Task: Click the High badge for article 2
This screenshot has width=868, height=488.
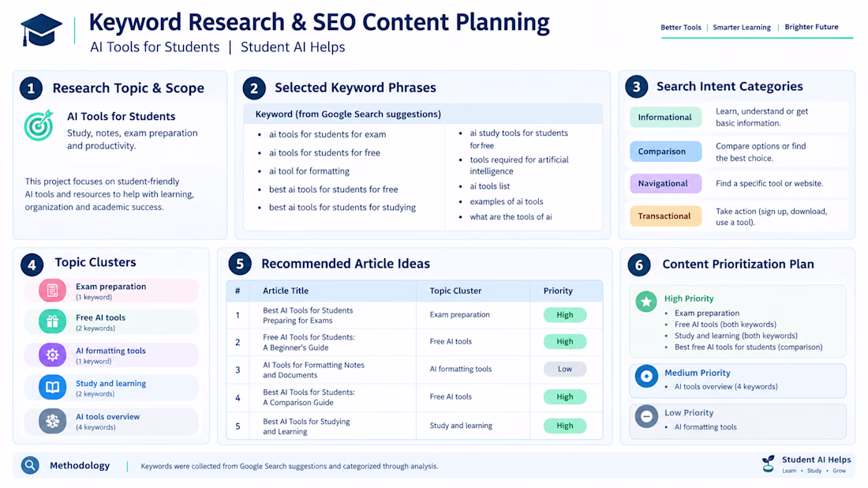Action: coord(565,342)
